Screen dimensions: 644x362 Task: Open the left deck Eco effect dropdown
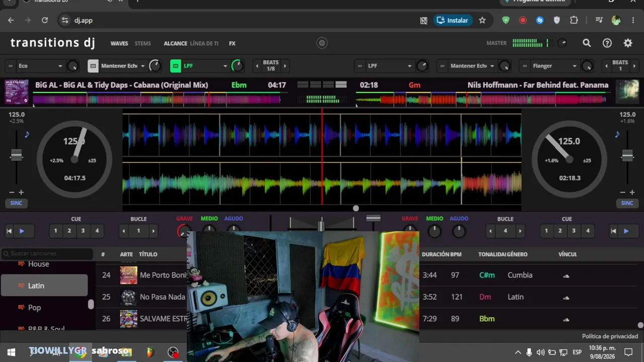click(40, 66)
